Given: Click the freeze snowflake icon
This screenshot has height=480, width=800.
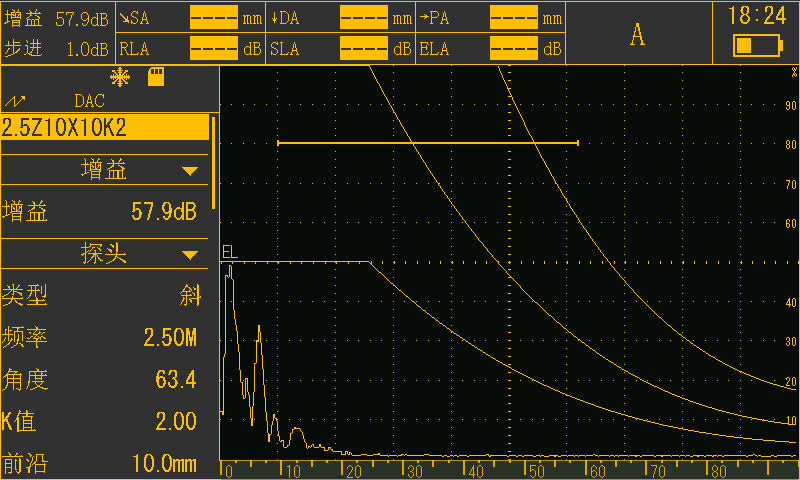Looking at the screenshot, I should 120,77.
